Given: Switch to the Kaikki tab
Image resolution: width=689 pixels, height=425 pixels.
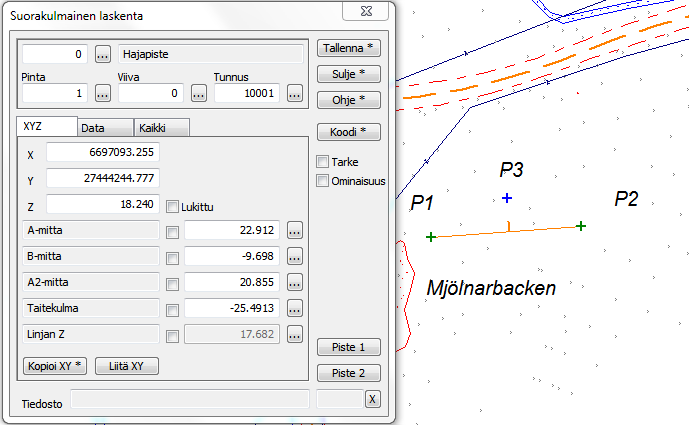Looking at the screenshot, I should (x=162, y=128).
